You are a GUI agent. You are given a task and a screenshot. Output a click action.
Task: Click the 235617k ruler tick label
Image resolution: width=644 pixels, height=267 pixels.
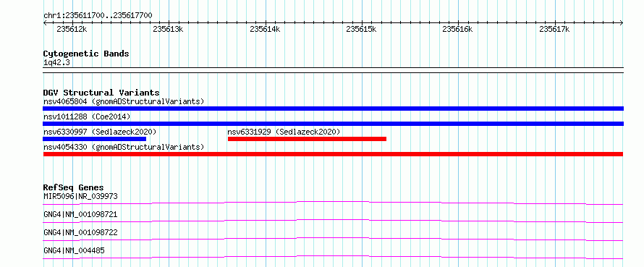coord(554,29)
